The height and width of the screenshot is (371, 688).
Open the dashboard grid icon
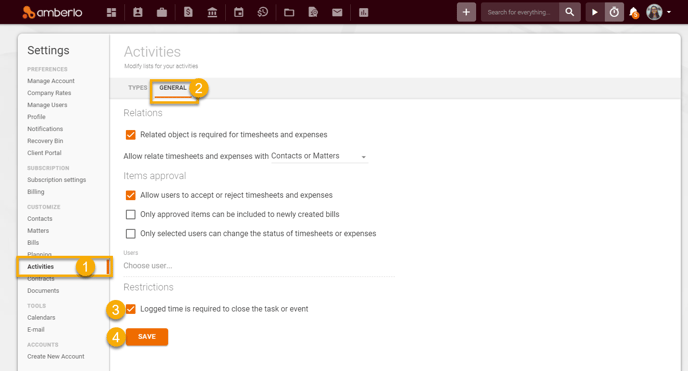(x=111, y=12)
